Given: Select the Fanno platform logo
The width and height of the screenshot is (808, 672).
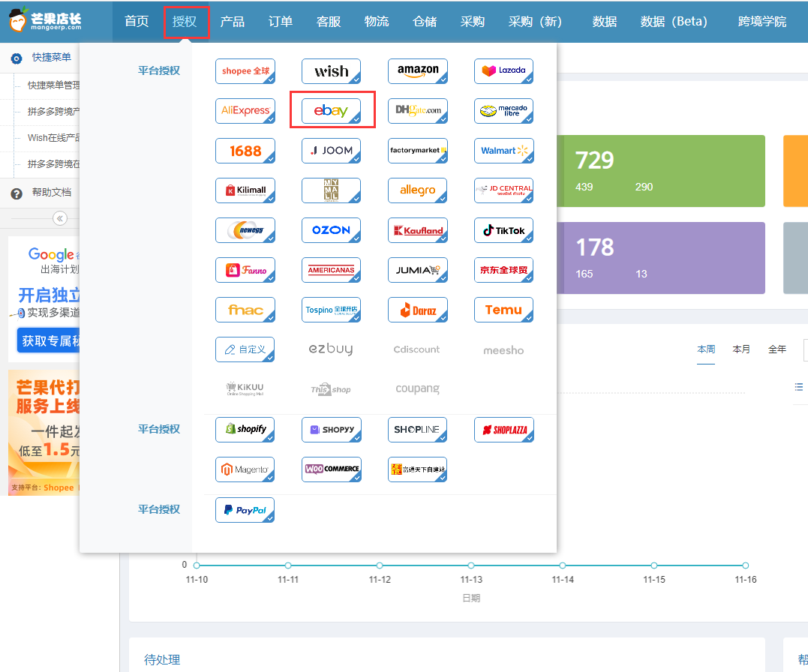Looking at the screenshot, I should coord(245,269).
